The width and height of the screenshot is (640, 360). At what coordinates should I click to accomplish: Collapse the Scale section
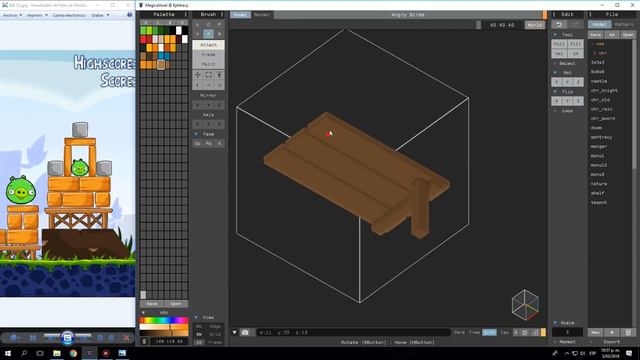pos(555,322)
